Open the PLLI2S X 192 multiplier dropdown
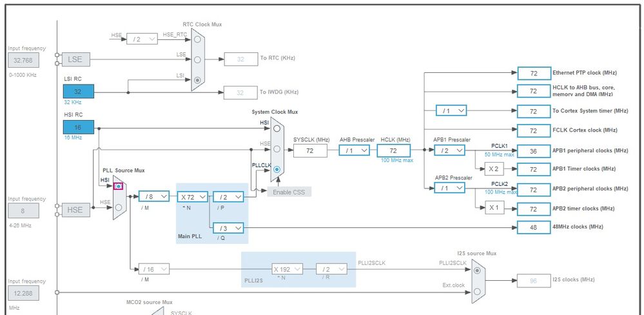This screenshot has height=315, width=644. pos(288,269)
